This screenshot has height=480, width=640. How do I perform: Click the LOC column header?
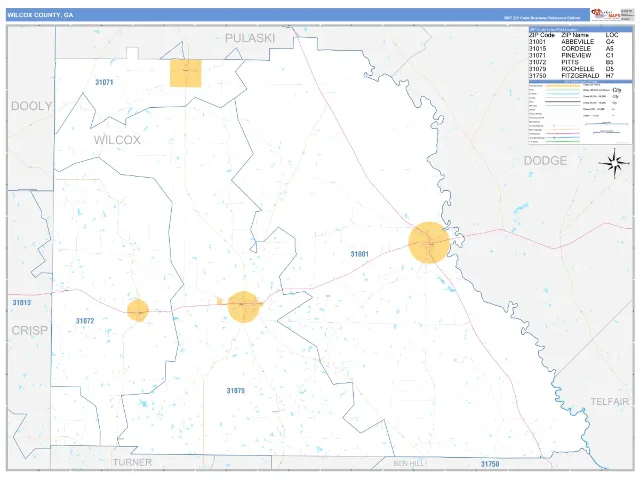click(x=612, y=36)
